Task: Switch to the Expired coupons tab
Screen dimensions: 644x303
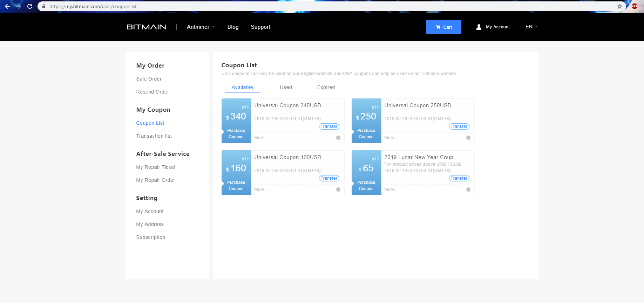Action: point(326,87)
